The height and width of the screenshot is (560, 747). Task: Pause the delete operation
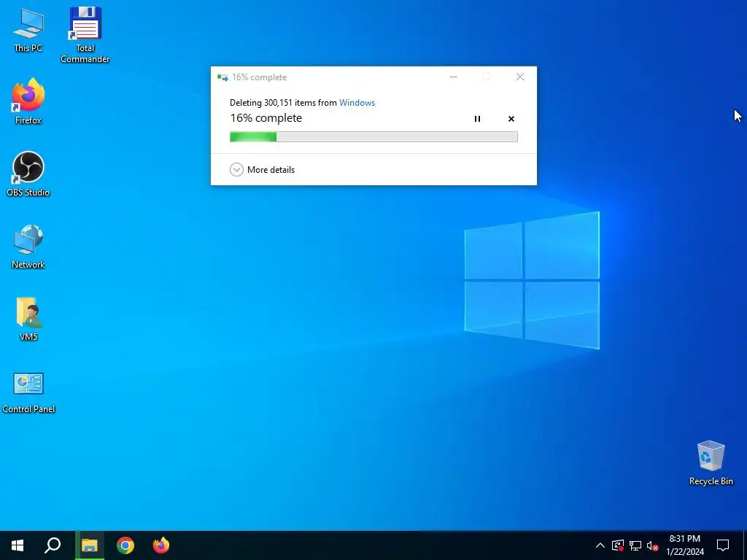click(x=477, y=119)
